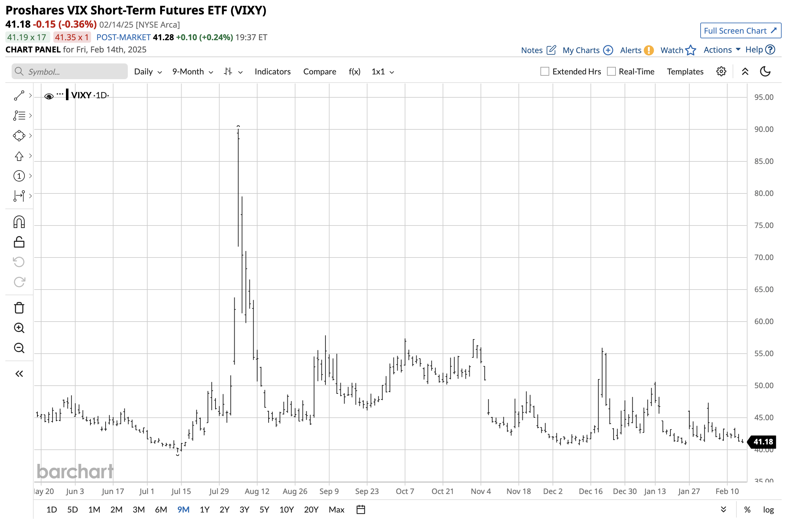Click the zoom-out tool

coord(19,348)
